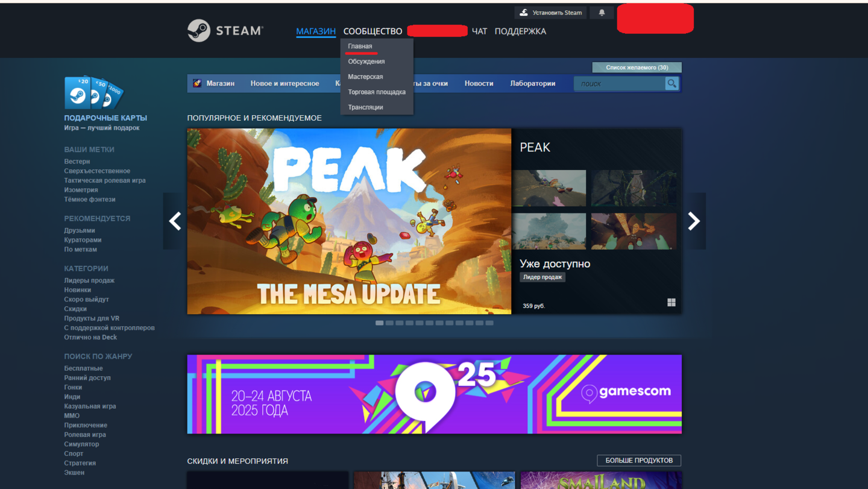Image resolution: width=868 pixels, height=489 pixels.
Task: Open Ранний доступ genre link
Action: click(87, 378)
